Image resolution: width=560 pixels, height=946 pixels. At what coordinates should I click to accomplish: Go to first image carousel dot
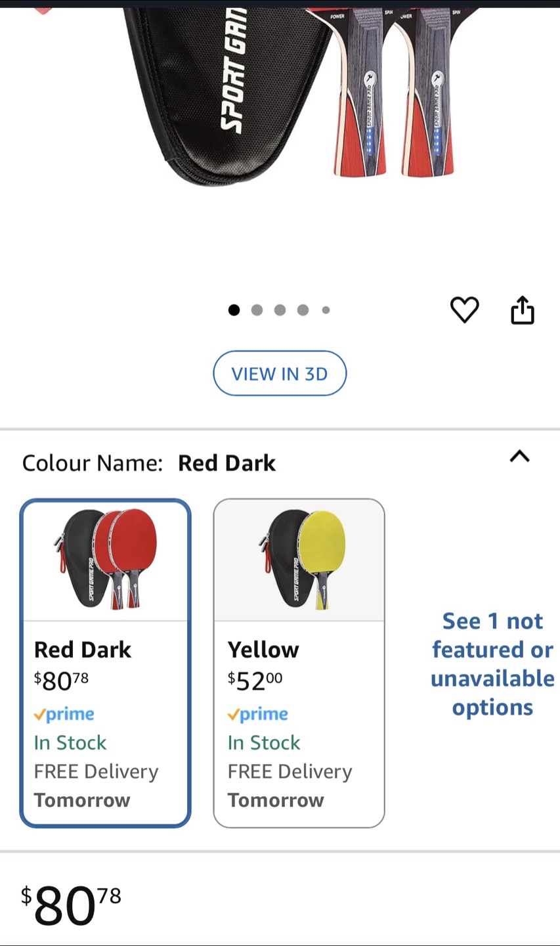click(234, 310)
